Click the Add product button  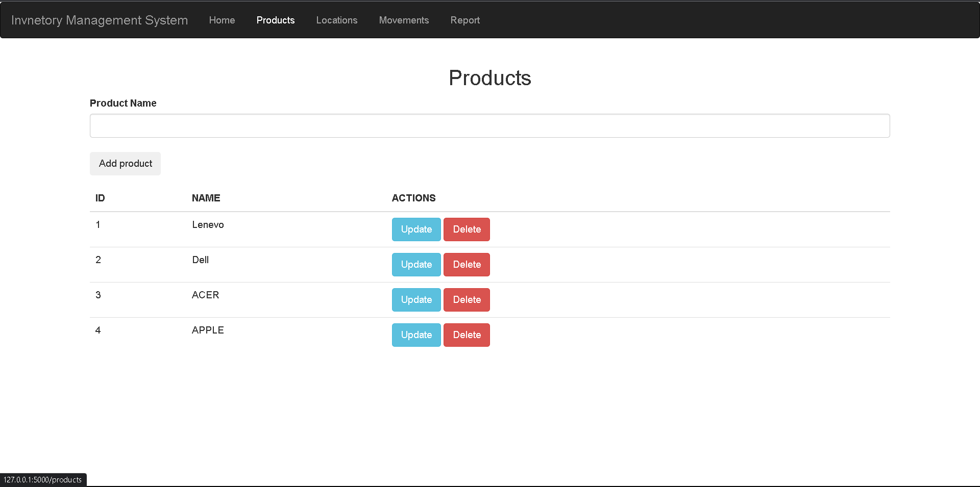click(x=125, y=163)
